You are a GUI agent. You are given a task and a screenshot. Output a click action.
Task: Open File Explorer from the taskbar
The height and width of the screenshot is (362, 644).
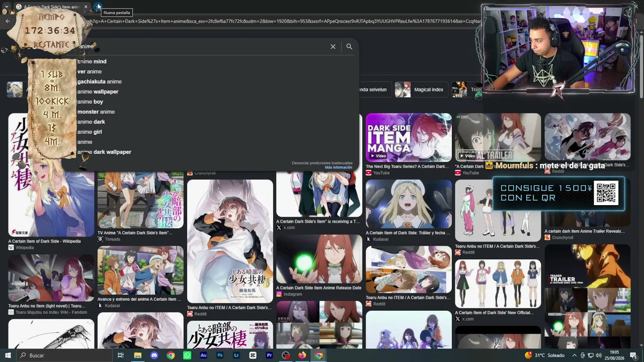[x=137, y=355]
